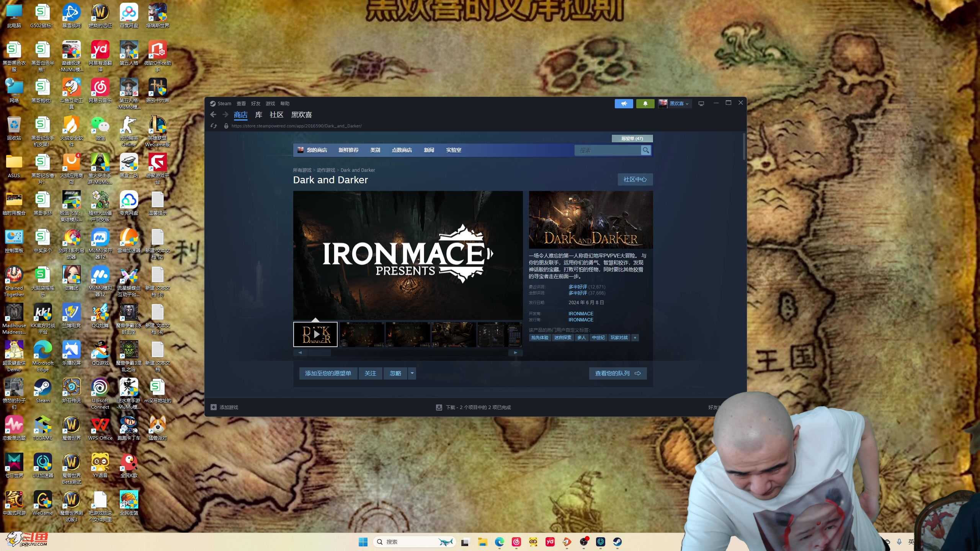Click the download status icon in Steam
Screen dimensions: 980x551
coord(439,408)
